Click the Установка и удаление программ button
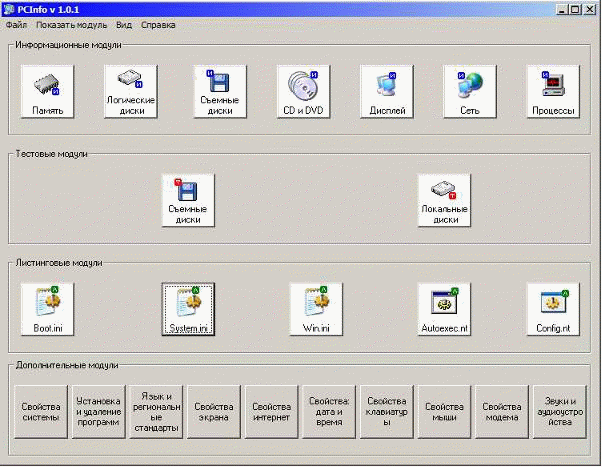This screenshot has width=602, height=467. pos(98,412)
